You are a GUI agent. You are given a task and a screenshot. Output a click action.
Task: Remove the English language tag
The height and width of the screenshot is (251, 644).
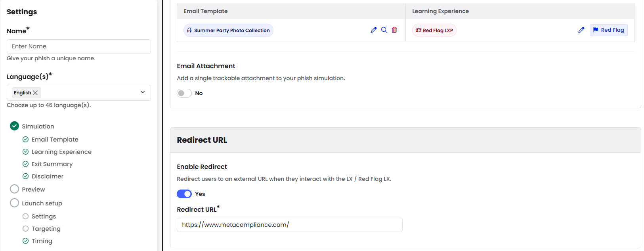(x=35, y=93)
